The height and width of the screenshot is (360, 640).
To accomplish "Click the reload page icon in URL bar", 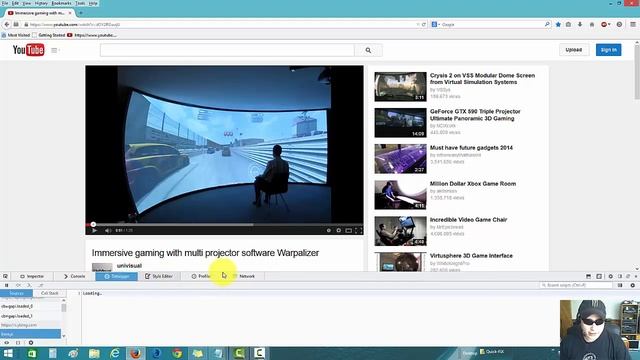I will coord(424,24).
